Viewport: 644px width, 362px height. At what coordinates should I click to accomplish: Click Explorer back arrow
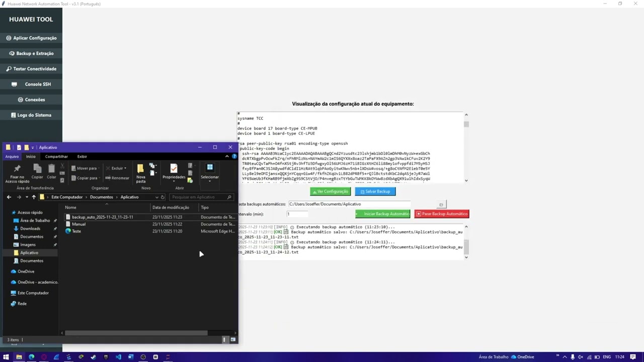point(9,197)
